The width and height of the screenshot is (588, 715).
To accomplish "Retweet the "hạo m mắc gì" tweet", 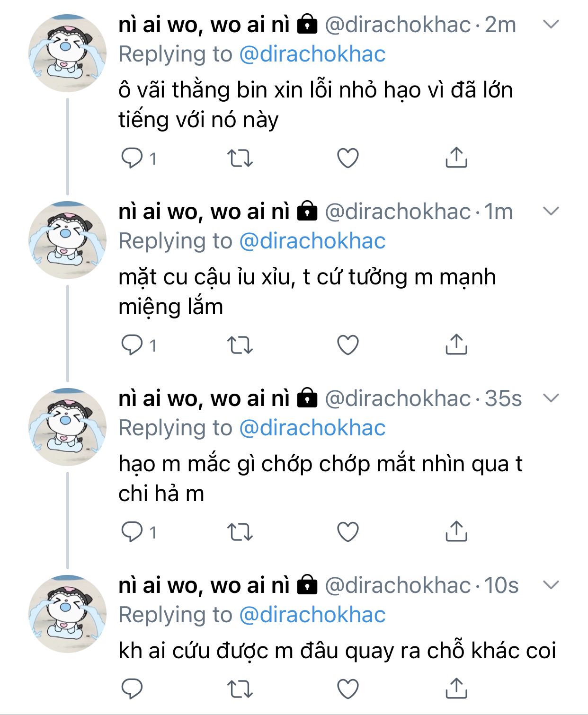I will click(x=240, y=532).
